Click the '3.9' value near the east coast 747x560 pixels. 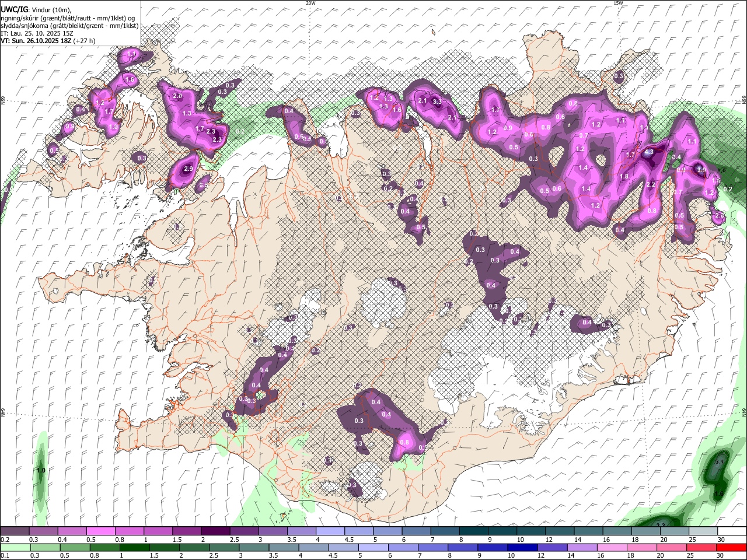[x=701, y=170]
